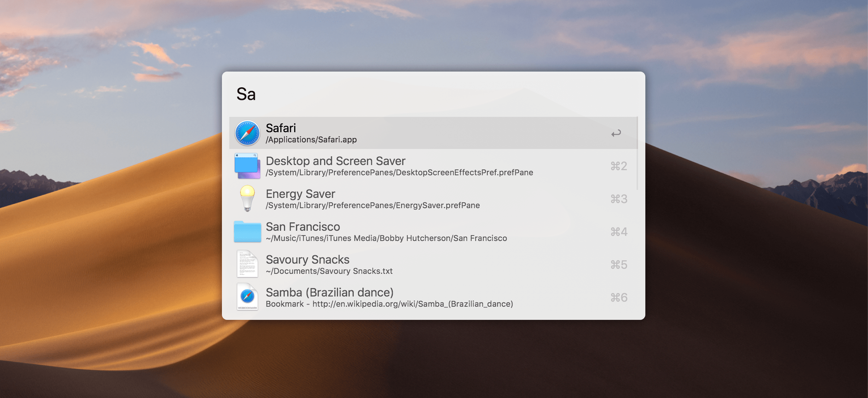Open Savoury Snacks document result
868x398 pixels.
(x=307, y=260)
